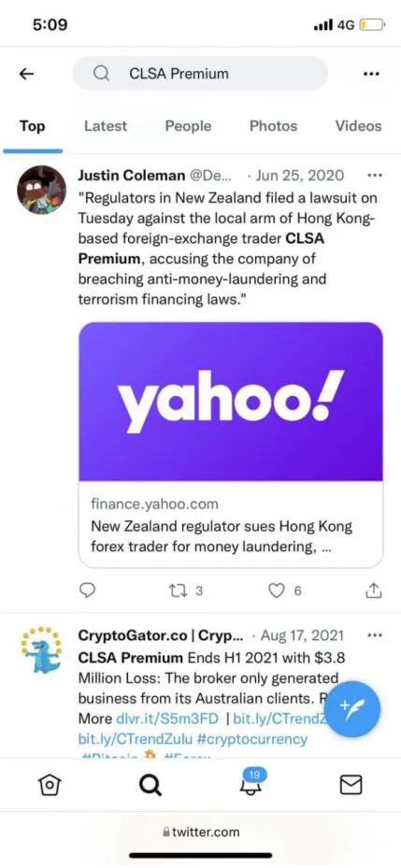Screen dimensions: 401x868
Task: Switch to the People tab
Action: pos(188,126)
